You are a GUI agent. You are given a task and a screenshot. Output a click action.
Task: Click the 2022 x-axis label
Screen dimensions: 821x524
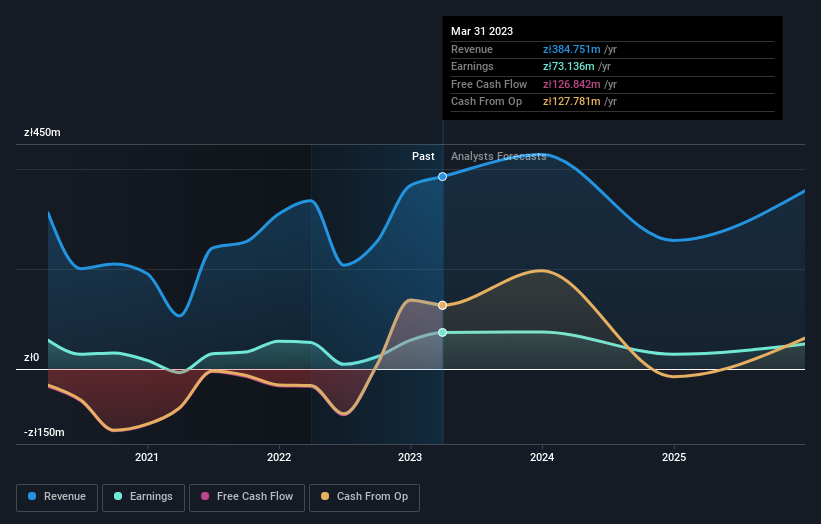[x=279, y=457]
